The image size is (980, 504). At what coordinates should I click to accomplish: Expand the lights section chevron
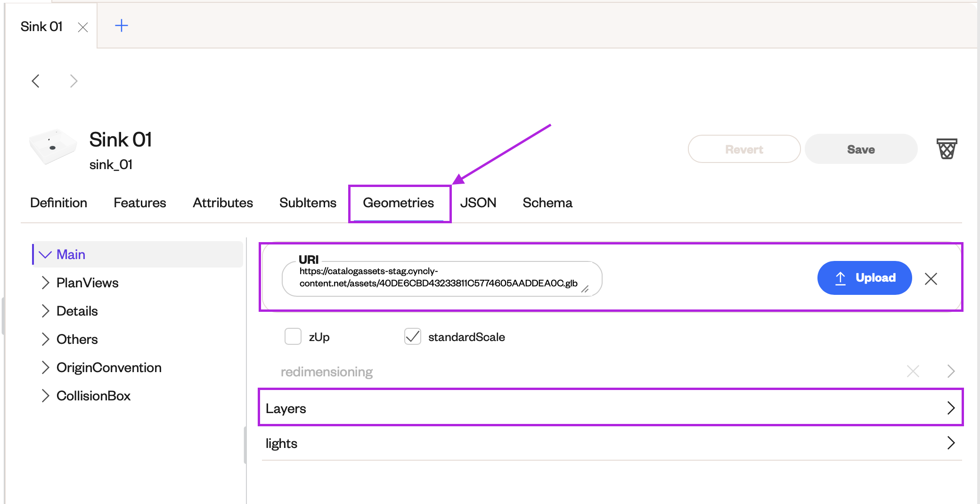pos(951,443)
